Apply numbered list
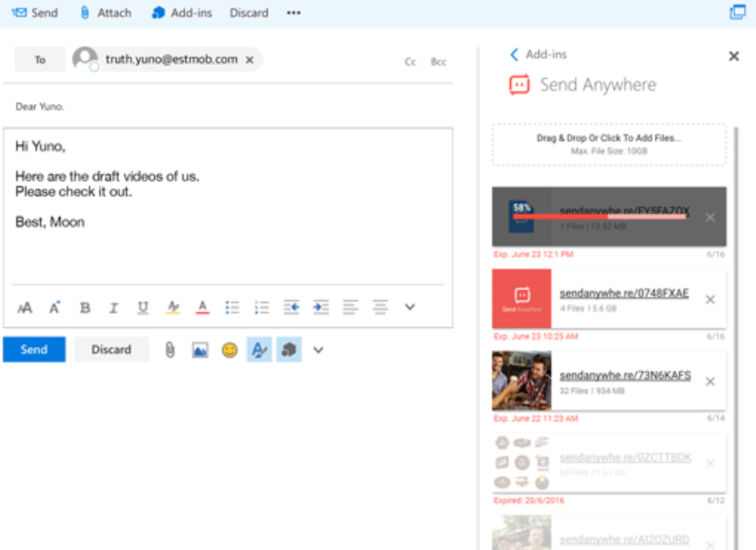Viewport: 756px width, 550px height. point(262,307)
